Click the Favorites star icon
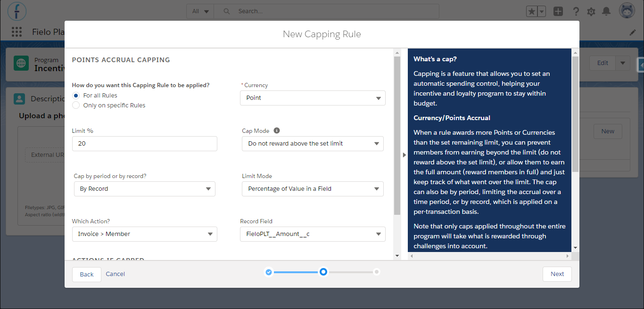This screenshot has width=644, height=309. [x=531, y=11]
